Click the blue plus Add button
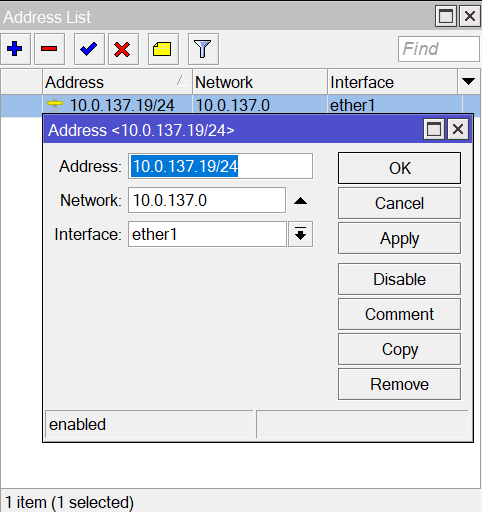Viewport: 482px width, 512px height. point(15,49)
